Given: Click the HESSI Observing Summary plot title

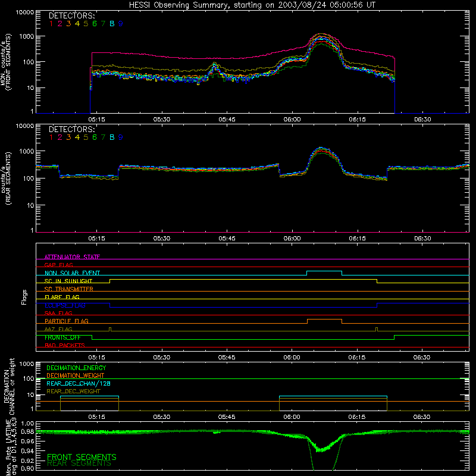Looking at the screenshot, I should coord(252,5).
